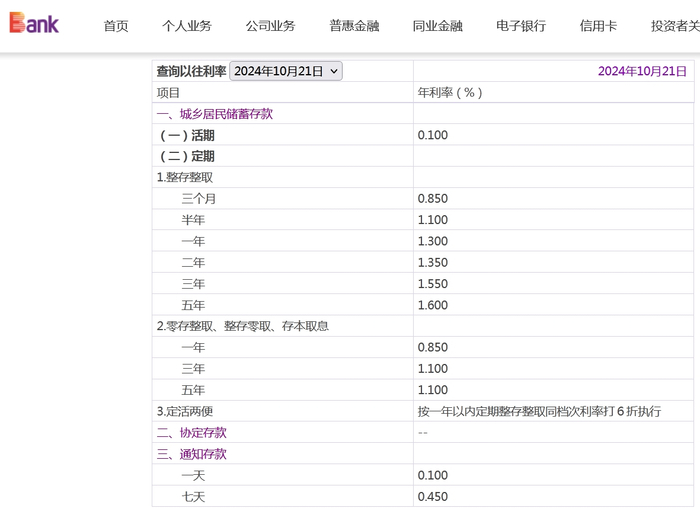Click the 三个月 row label

coord(199,199)
